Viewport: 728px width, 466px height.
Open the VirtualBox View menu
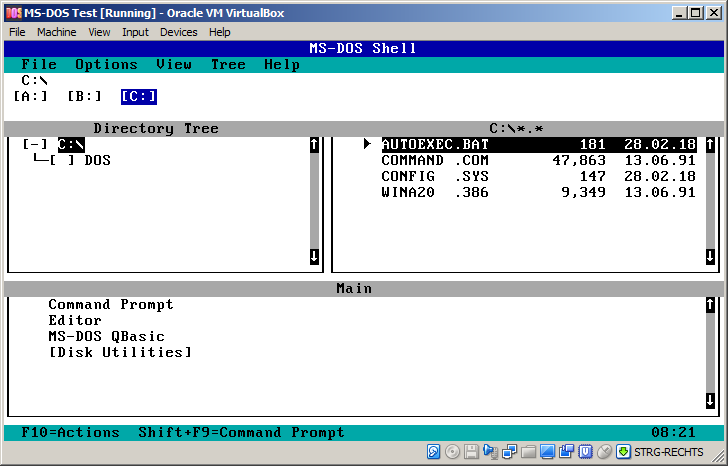coord(99,32)
